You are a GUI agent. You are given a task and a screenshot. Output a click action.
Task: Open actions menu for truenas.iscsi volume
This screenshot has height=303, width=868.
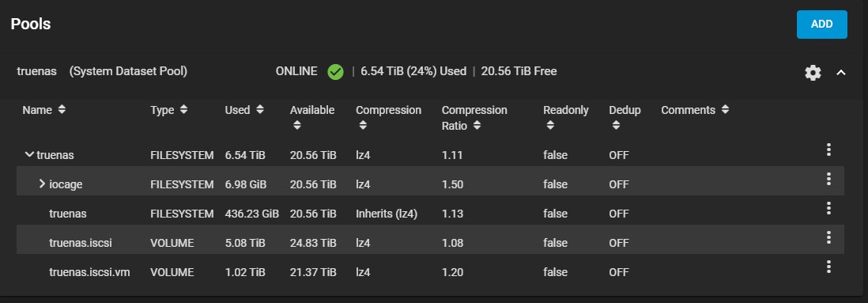pyautogui.click(x=828, y=237)
